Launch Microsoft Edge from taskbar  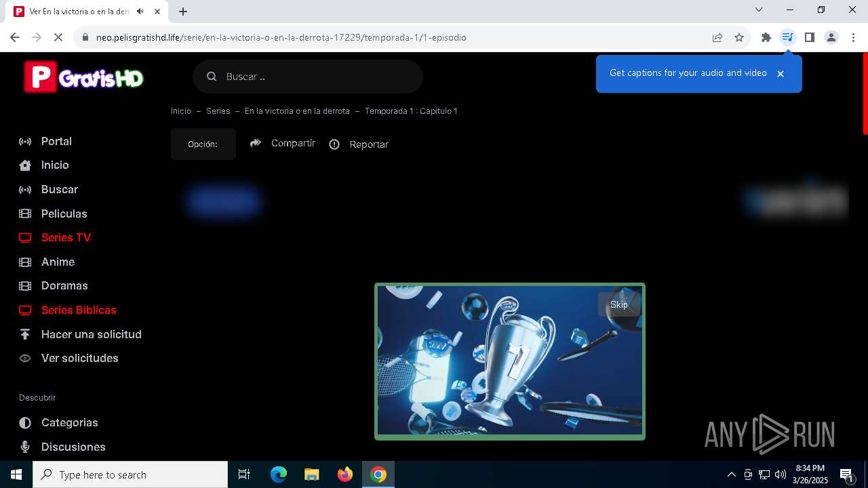tap(279, 474)
